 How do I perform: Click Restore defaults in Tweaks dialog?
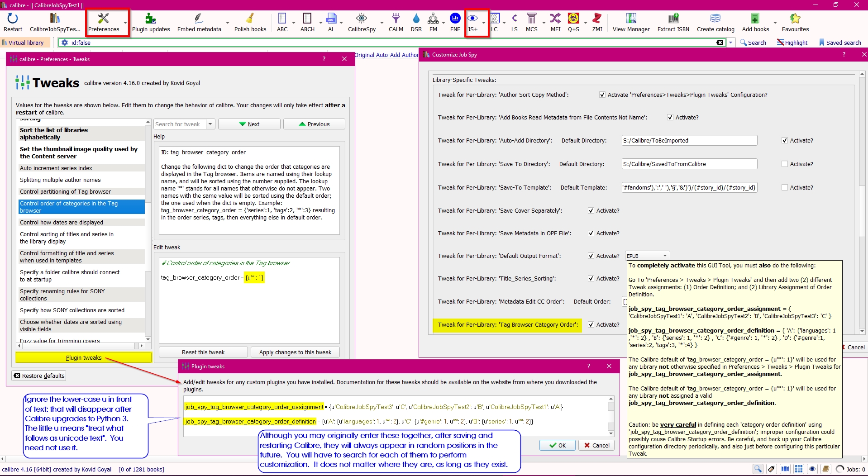39,376
